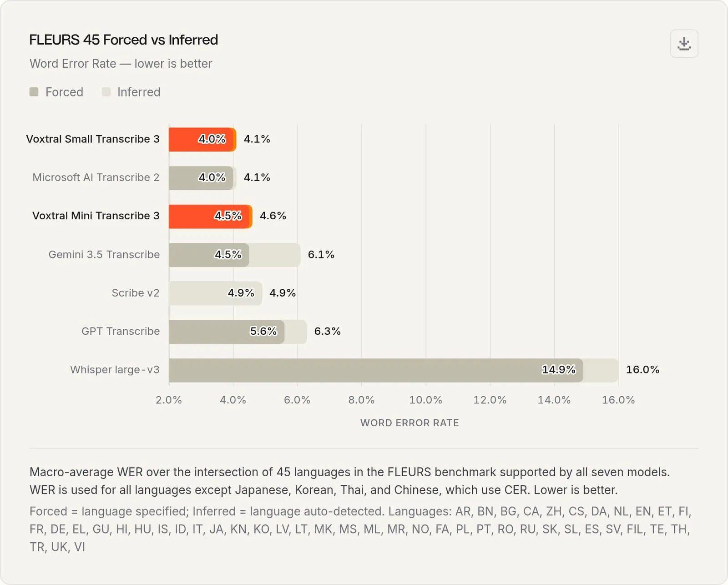Toggle Inferred series legend label
Screen dimensions: 728x585
point(139,92)
